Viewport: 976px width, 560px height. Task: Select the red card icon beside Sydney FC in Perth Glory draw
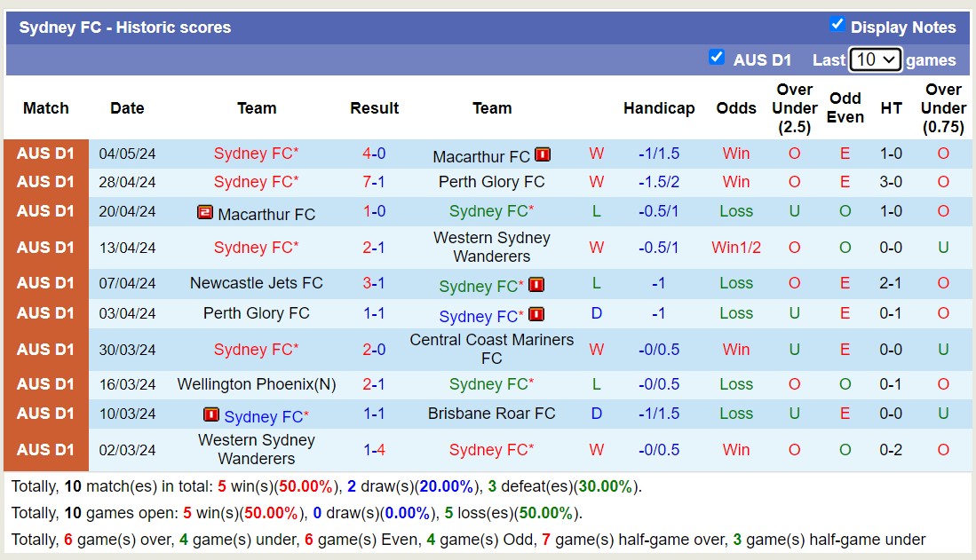tap(535, 316)
